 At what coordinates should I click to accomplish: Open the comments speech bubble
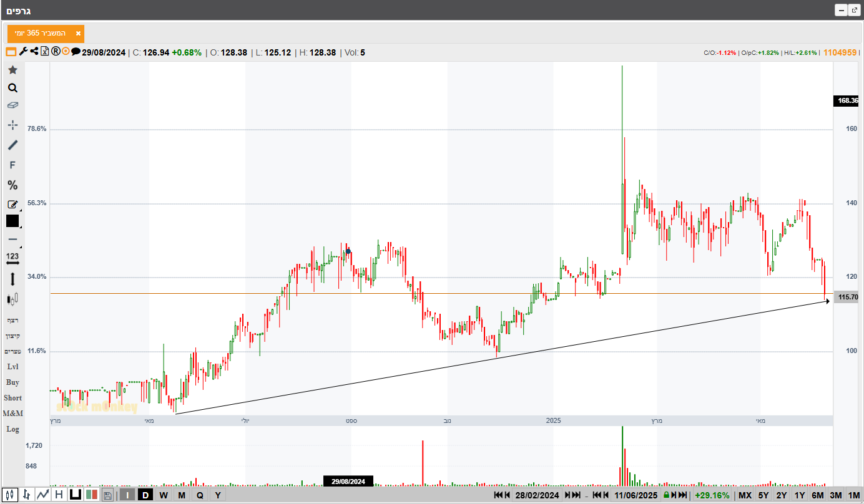76,52
